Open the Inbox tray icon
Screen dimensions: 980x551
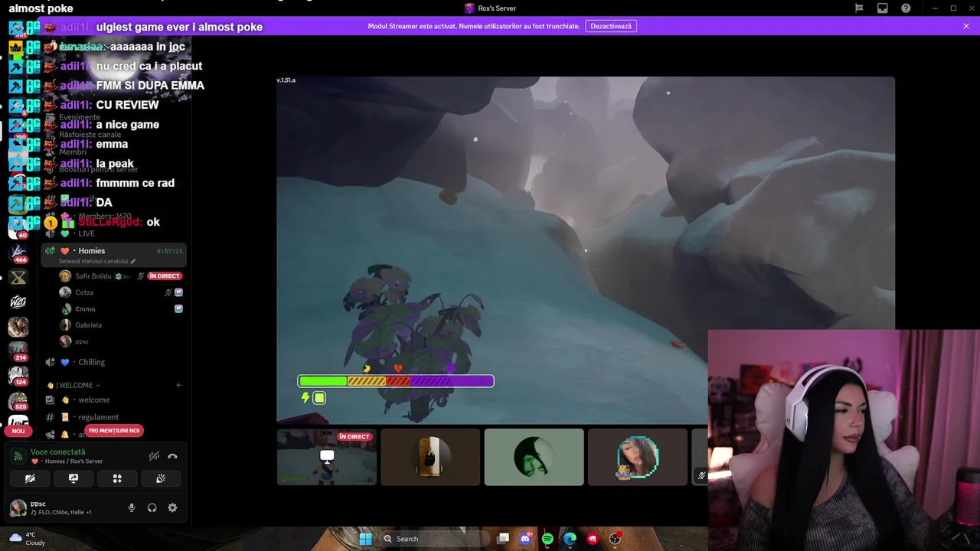pos(883,8)
